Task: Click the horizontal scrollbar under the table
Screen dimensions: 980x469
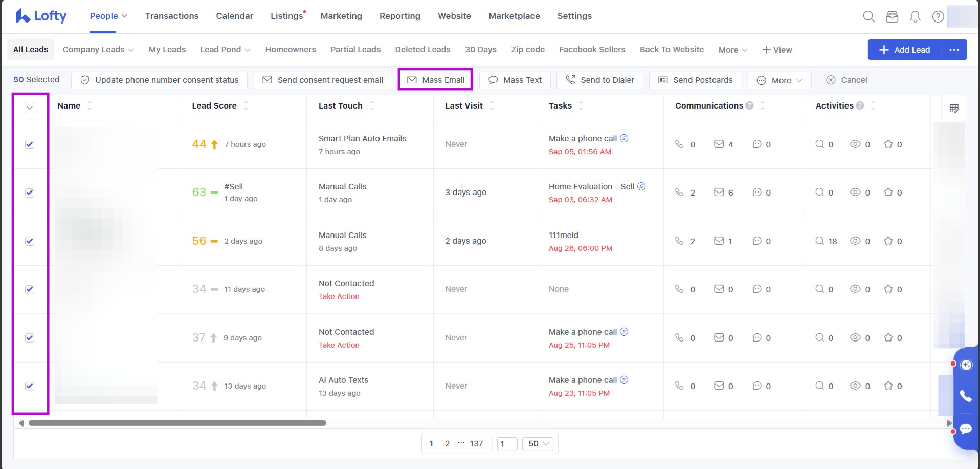Action: tap(177, 423)
